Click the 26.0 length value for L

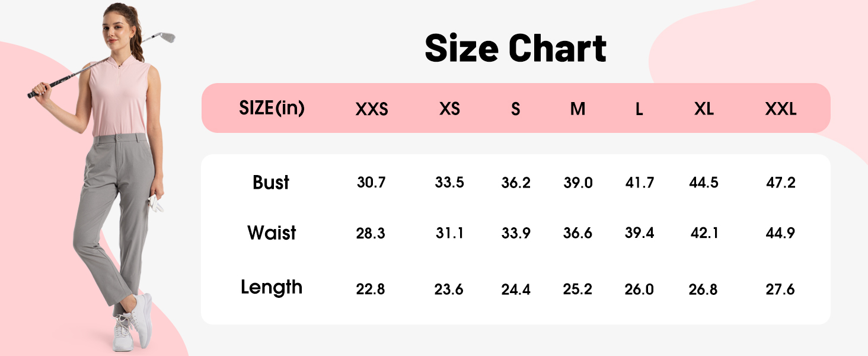(x=639, y=290)
